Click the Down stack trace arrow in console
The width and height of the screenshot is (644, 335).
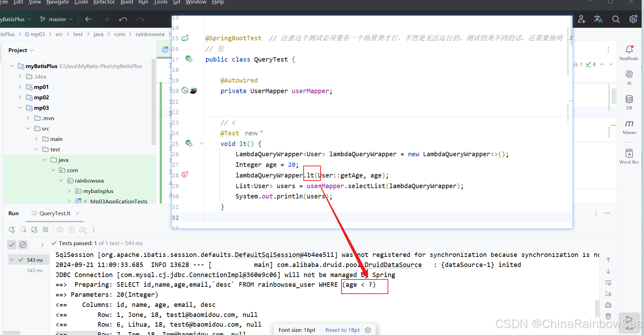click(608, 271)
